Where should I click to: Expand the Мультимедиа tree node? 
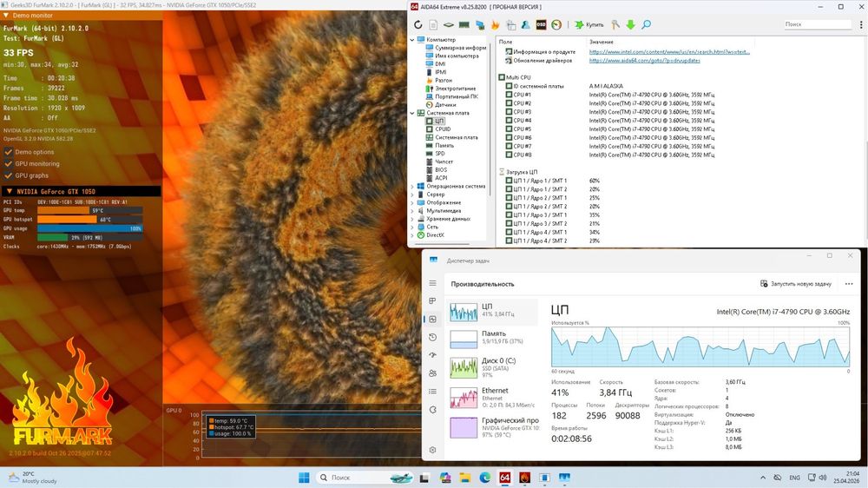tap(411, 211)
